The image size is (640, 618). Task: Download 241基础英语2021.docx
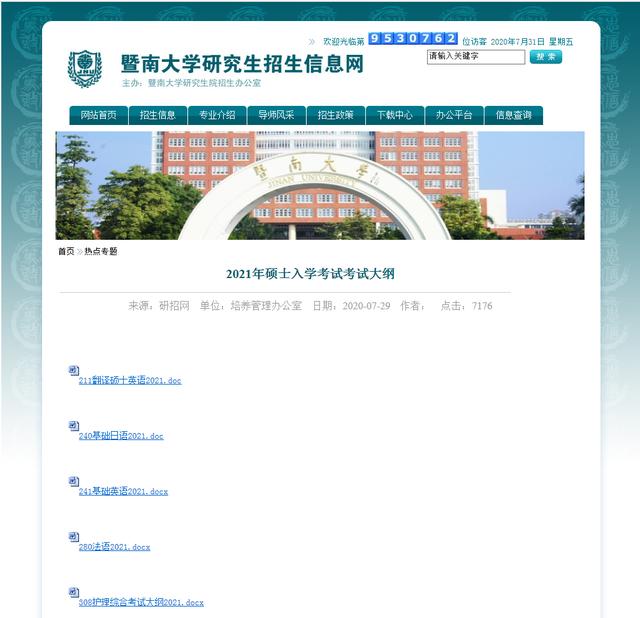pyautogui.click(x=123, y=491)
